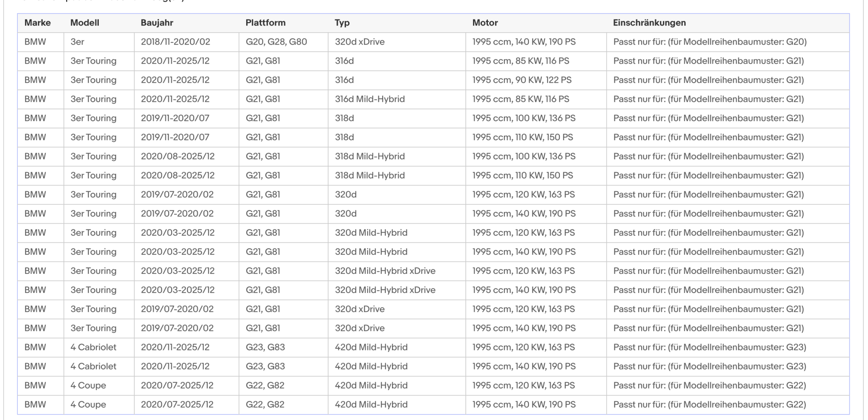
Task: Click Modell '3er' in the G20 platform row
Action: coord(77,42)
